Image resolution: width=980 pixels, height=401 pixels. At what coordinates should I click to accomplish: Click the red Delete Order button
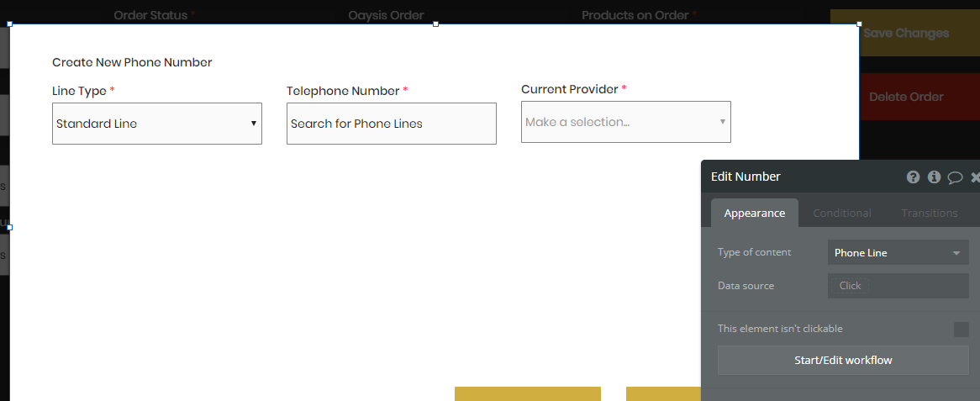coord(905,97)
